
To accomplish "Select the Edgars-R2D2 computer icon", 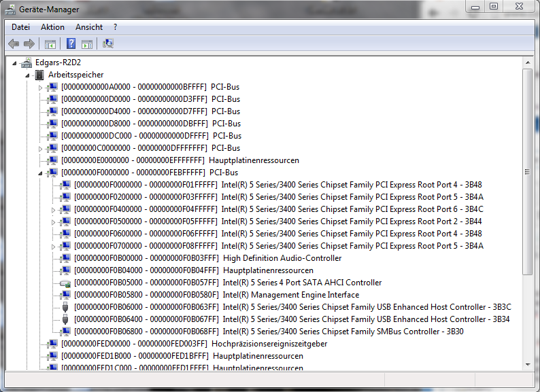I will pyautogui.click(x=27, y=63).
